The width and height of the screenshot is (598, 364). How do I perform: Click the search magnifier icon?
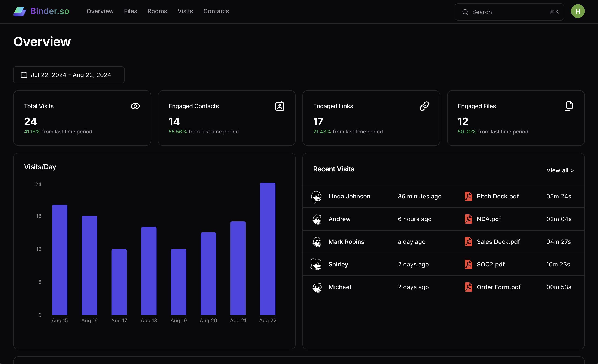click(x=465, y=12)
